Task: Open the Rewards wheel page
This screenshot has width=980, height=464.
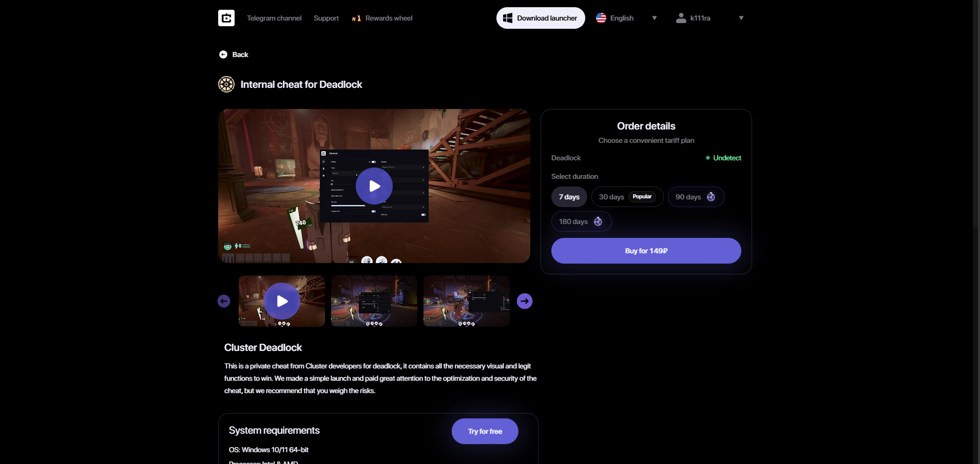Action: click(389, 18)
